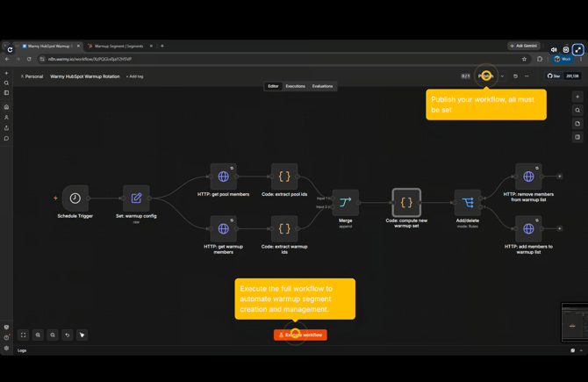Switch to the Evaluations tab
Screen dimensions: 588x382
click(x=322, y=86)
